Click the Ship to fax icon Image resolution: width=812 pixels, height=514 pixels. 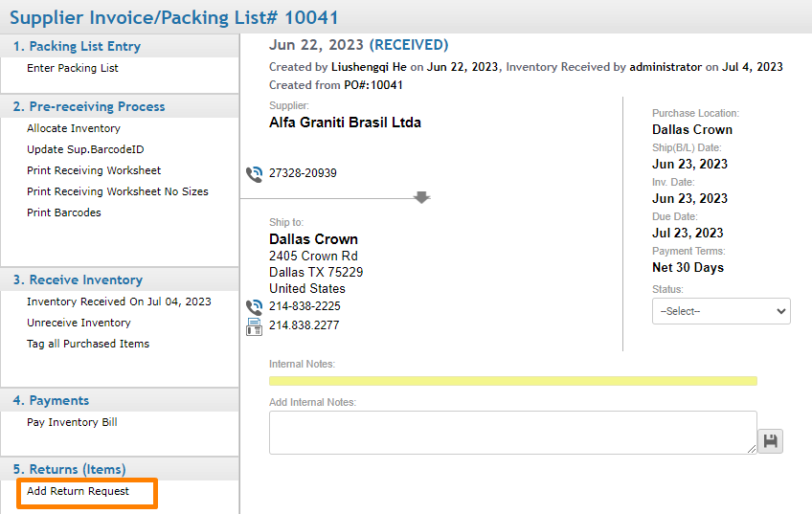[254, 326]
